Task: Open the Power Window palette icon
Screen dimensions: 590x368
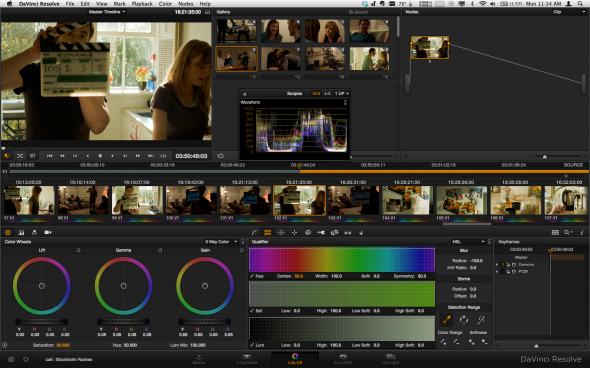Action: pos(281,233)
